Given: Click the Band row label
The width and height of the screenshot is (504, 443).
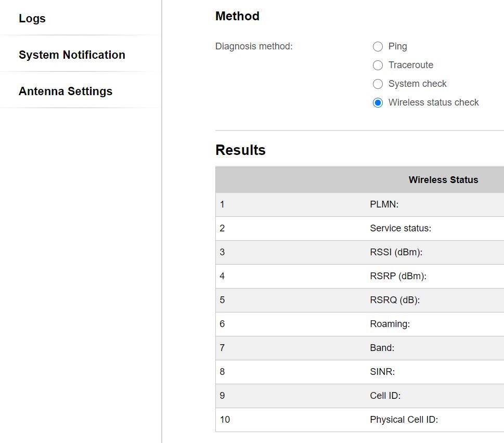Looking at the screenshot, I should click(382, 348).
